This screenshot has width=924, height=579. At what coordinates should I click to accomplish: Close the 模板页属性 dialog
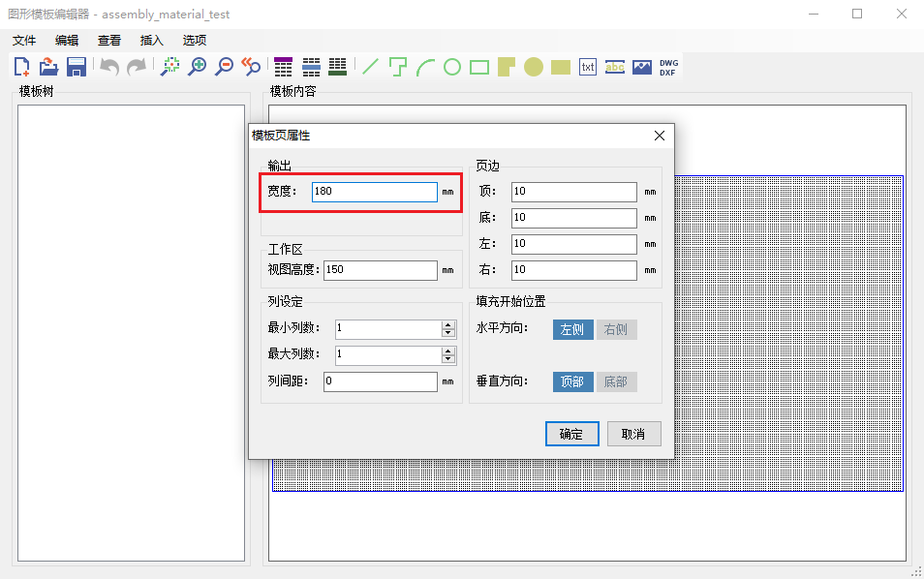[x=660, y=137]
